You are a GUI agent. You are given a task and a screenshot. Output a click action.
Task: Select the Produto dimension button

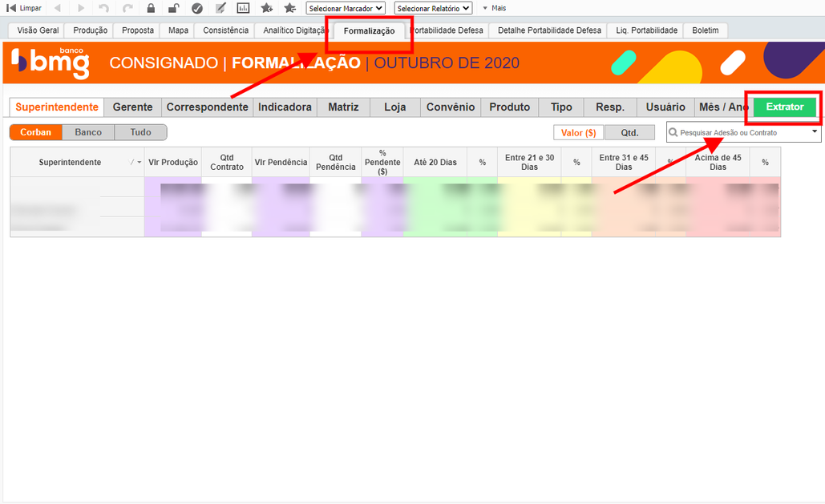(x=509, y=107)
